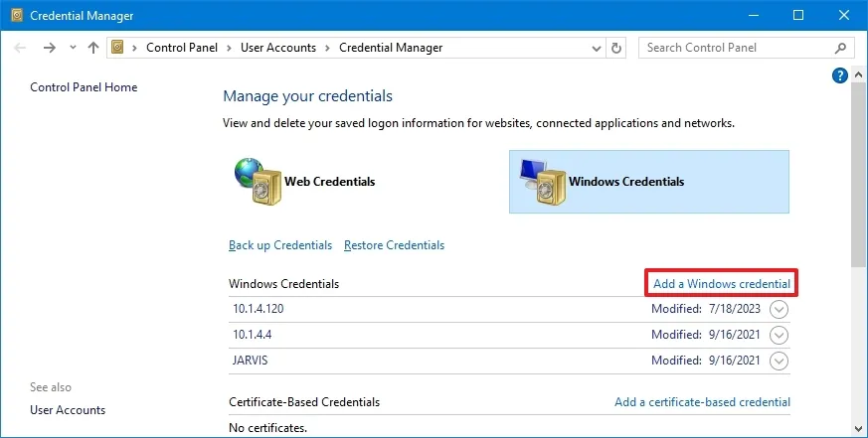Screen dimensions: 868x438
Task: Expand the 10.1.4.4 credential
Action: (x=779, y=335)
